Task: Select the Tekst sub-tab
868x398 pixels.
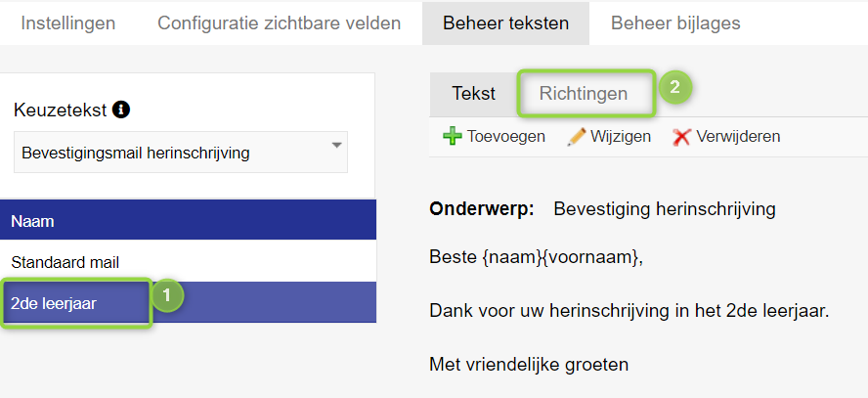Action: (x=473, y=94)
